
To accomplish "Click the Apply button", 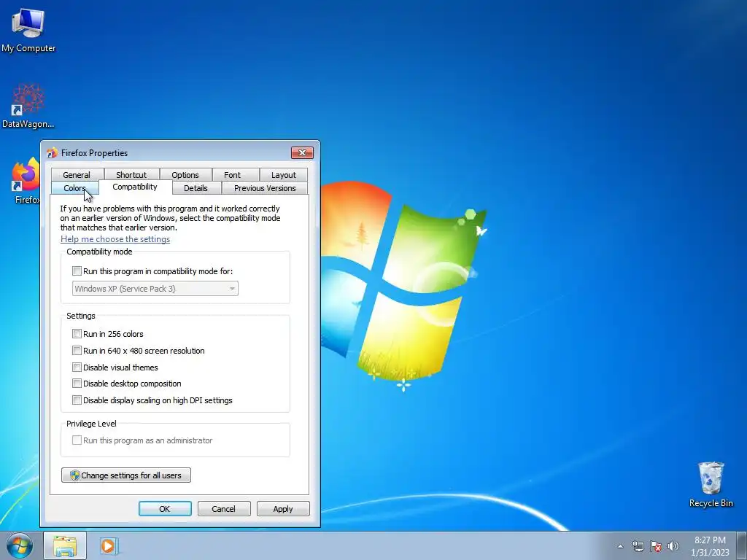I will pyautogui.click(x=283, y=508).
